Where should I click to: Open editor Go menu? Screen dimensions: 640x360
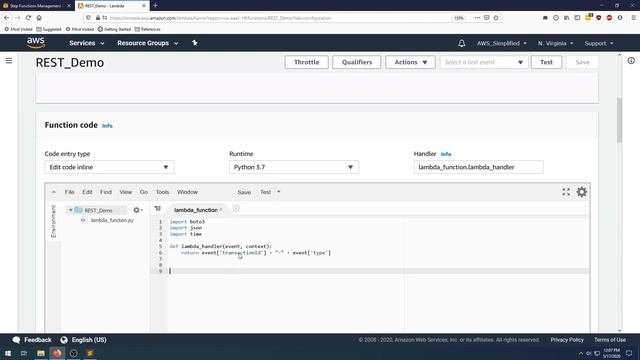(144, 192)
